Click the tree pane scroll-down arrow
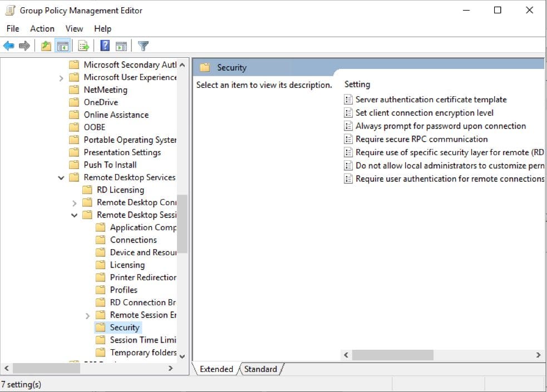This screenshot has height=392, width=547. 182,356
